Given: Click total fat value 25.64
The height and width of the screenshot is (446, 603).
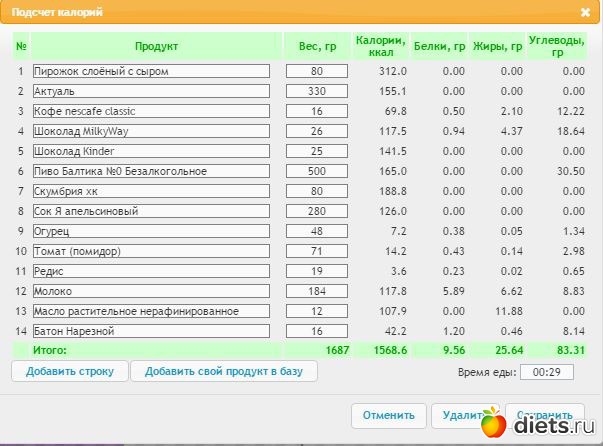Looking at the screenshot, I should coord(509,350).
